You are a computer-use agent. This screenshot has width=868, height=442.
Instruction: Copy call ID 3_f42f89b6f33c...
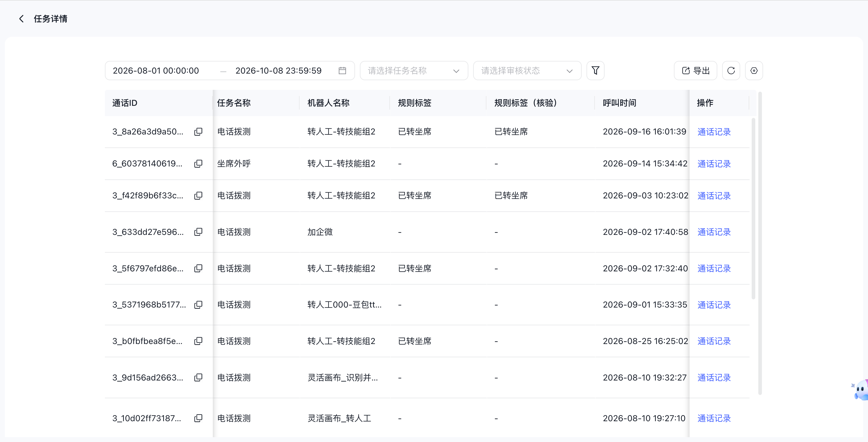click(198, 196)
